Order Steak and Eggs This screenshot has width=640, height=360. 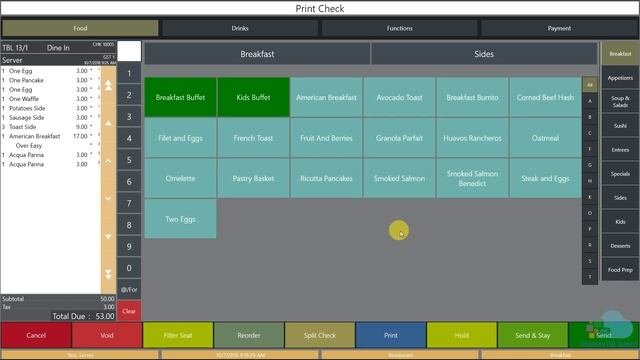click(x=545, y=178)
